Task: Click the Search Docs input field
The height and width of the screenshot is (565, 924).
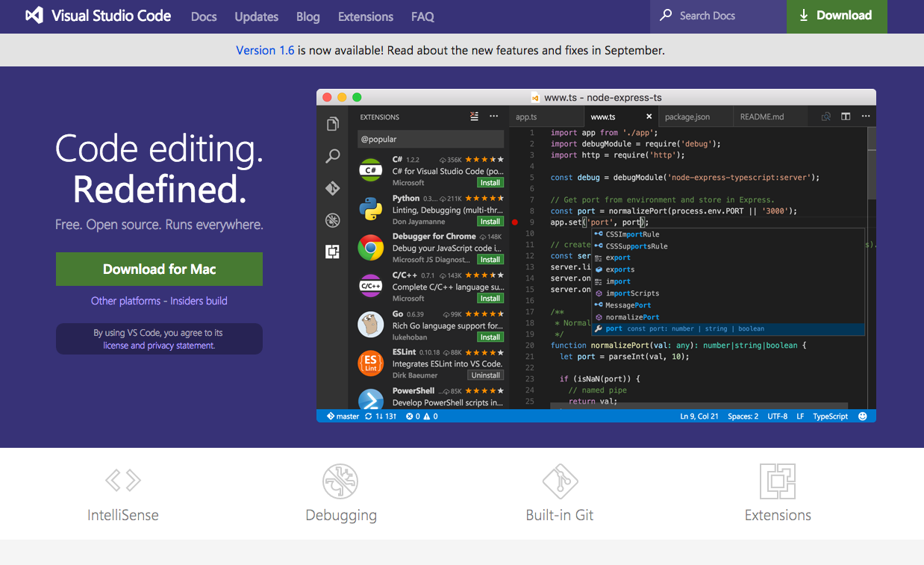Action: coord(719,16)
